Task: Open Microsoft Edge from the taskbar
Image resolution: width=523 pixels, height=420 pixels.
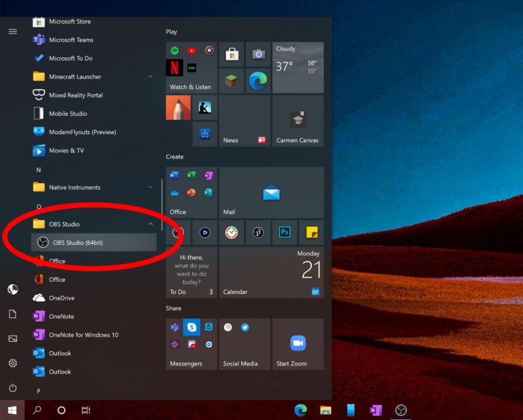Action: click(300, 410)
